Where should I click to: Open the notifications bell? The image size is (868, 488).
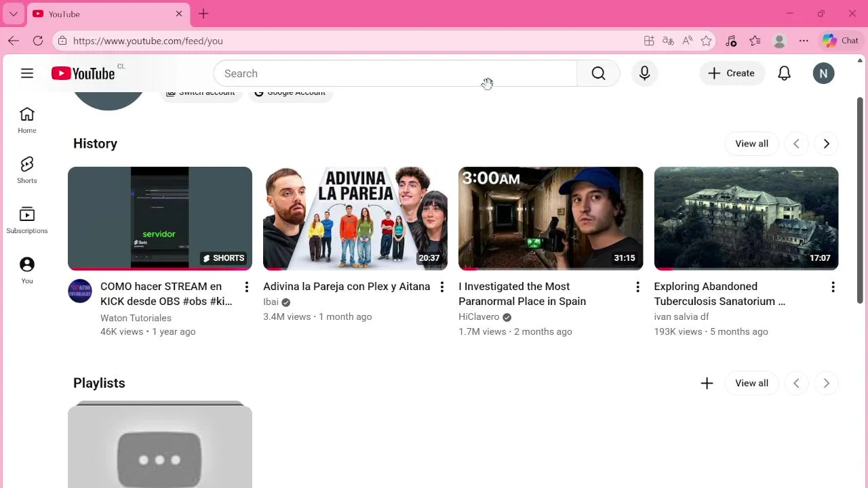click(x=784, y=73)
